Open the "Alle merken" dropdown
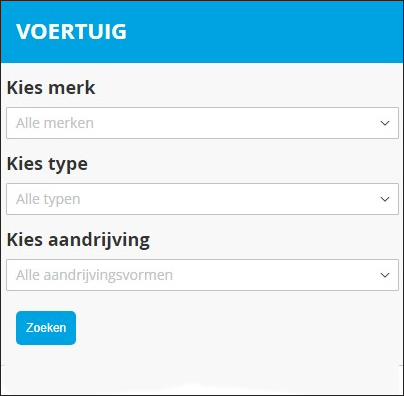The width and height of the screenshot is (404, 396). coord(202,123)
